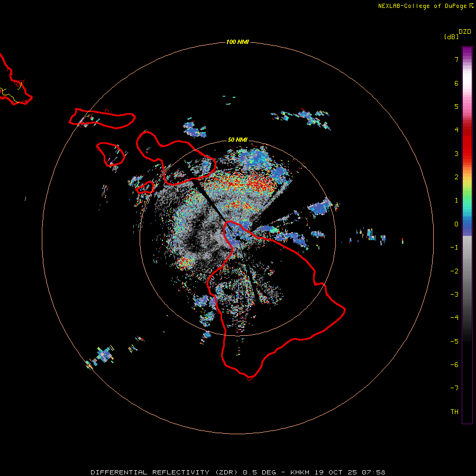Click the TH threshold scale label

click(454, 412)
